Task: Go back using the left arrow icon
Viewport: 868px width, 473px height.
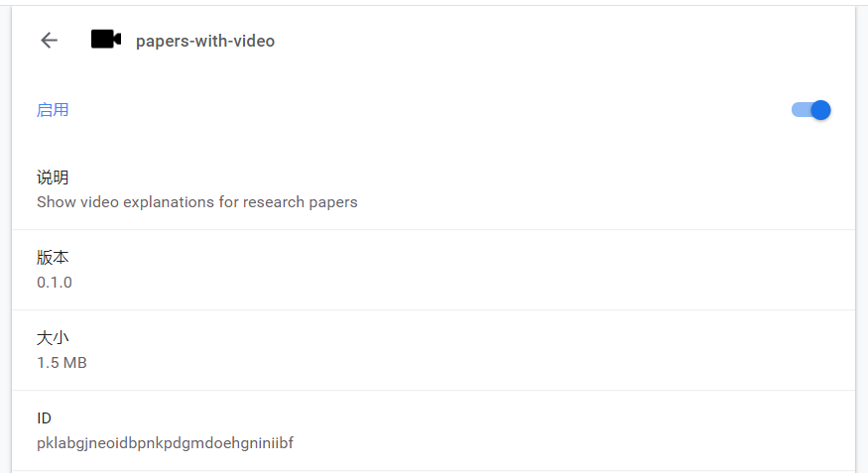Action: click(x=50, y=41)
